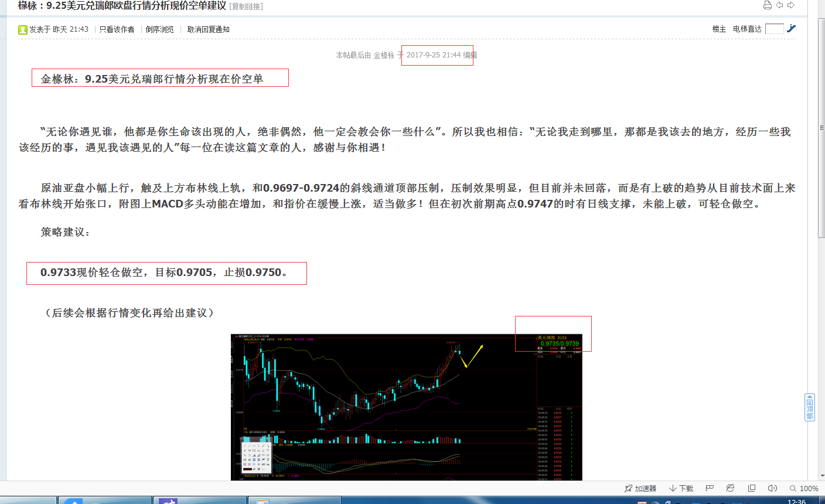
Task: Click the blue escalator jump icon
Action: click(792, 28)
